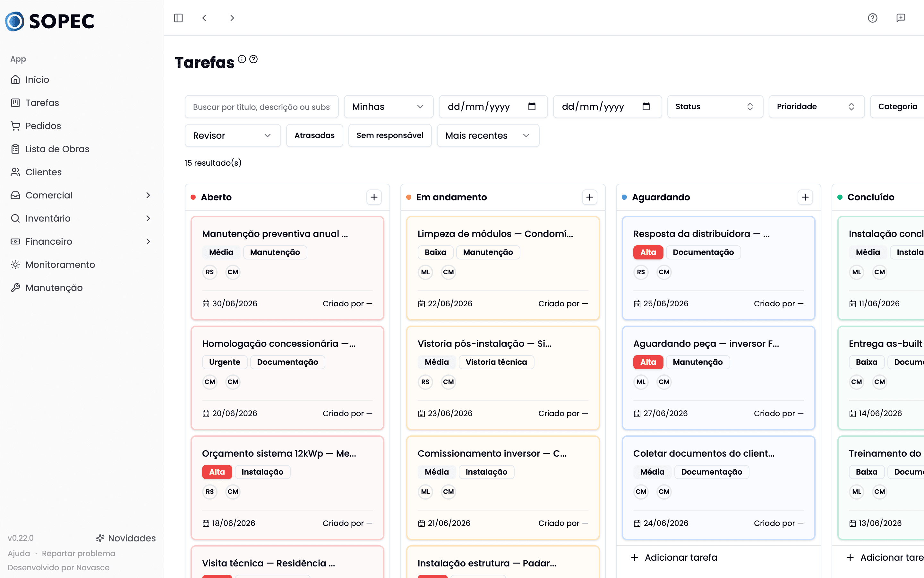
Task: Open the Ajuda link
Action: tap(19, 554)
